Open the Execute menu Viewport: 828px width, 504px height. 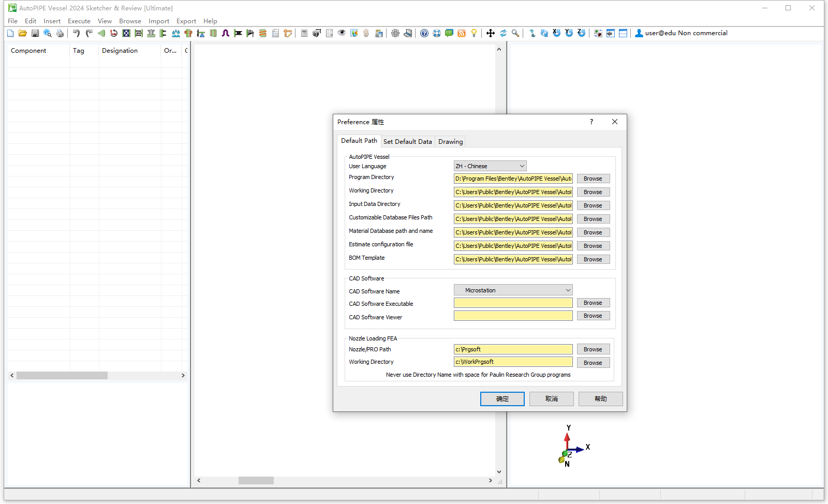pos(79,21)
